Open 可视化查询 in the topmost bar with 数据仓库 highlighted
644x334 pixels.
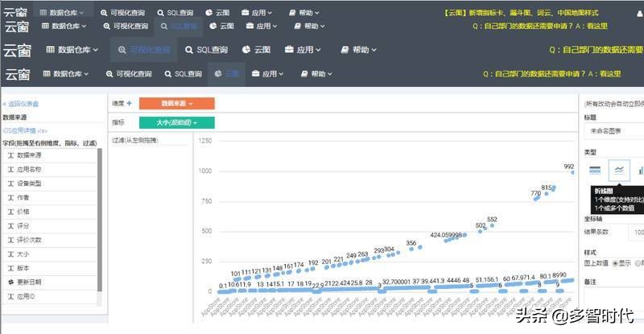tap(125, 13)
